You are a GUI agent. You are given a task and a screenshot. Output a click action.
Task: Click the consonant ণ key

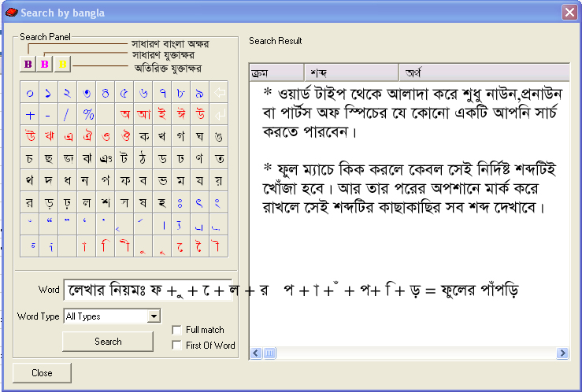(x=200, y=158)
